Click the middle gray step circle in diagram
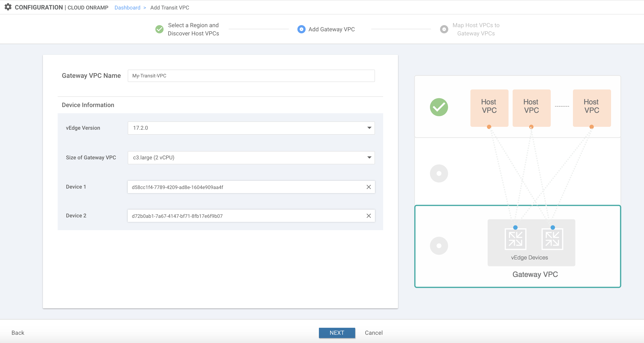This screenshot has height=343, width=644. (439, 173)
